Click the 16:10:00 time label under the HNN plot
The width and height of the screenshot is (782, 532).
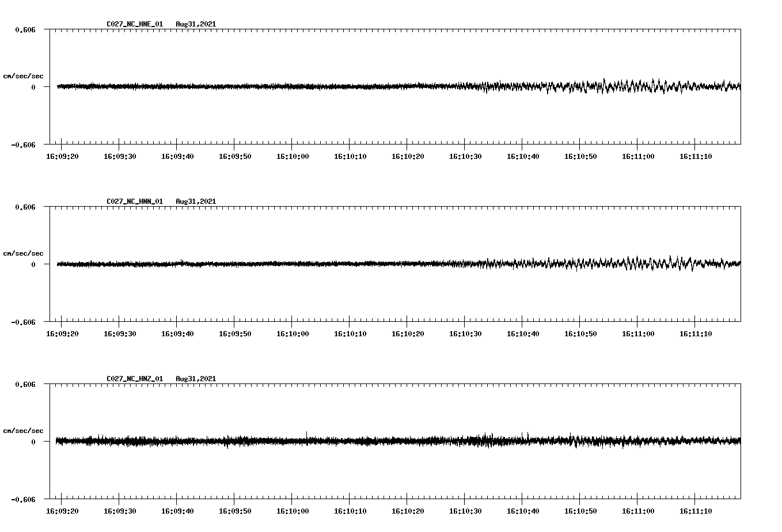[x=293, y=334]
